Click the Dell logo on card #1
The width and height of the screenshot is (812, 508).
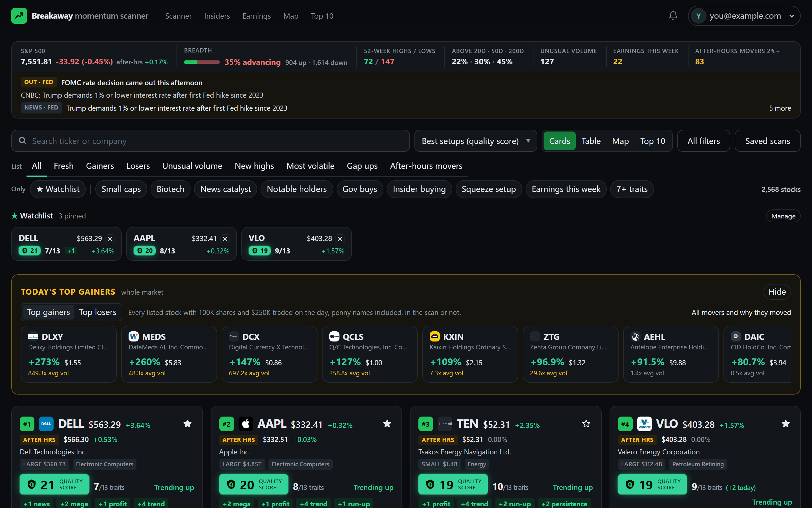click(x=46, y=424)
